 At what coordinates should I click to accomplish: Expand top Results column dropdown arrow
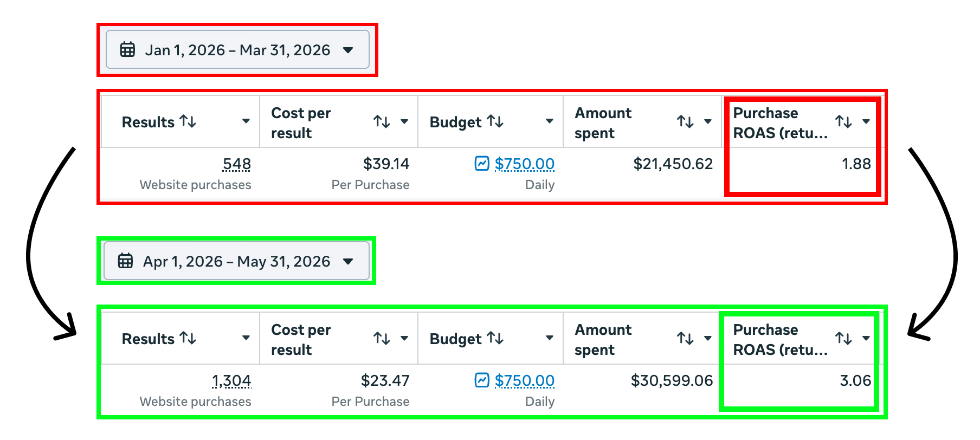pos(246,121)
